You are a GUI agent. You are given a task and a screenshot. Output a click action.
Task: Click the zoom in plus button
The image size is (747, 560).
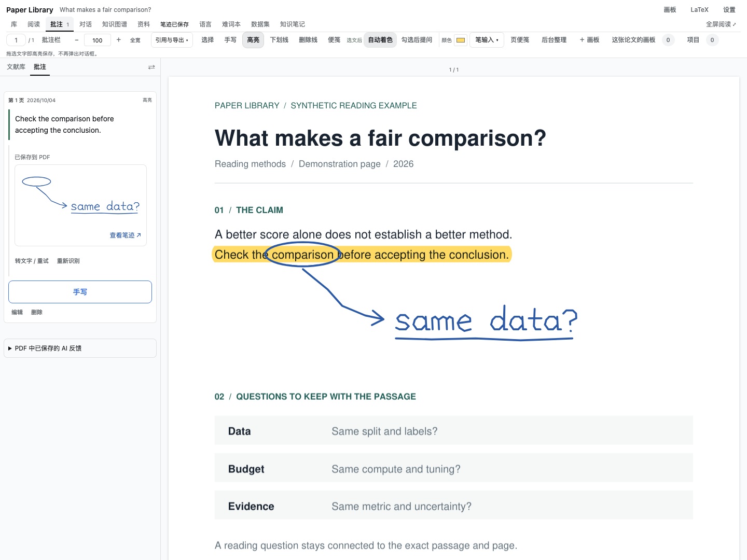click(119, 40)
